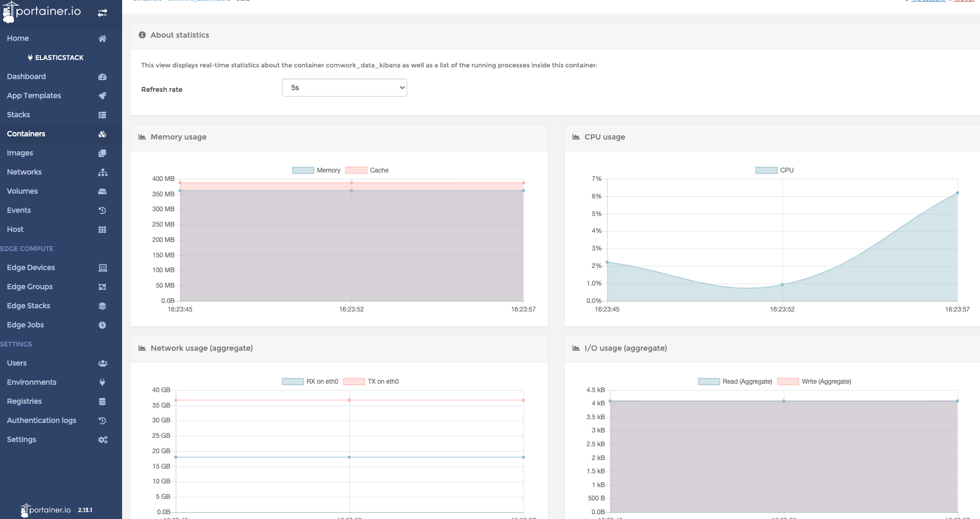This screenshot has height=519, width=980.
Task: Click the ELASTICSTACK environment name
Action: (x=59, y=58)
